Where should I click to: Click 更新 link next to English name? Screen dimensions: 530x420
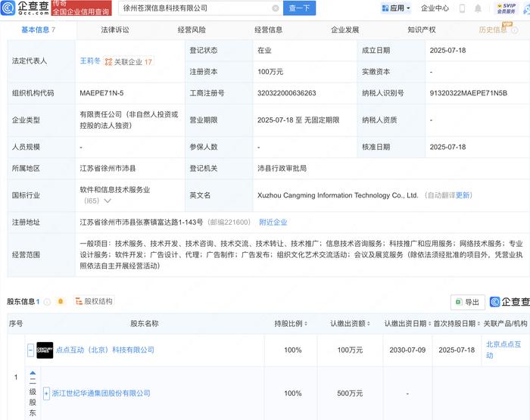tap(463, 195)
